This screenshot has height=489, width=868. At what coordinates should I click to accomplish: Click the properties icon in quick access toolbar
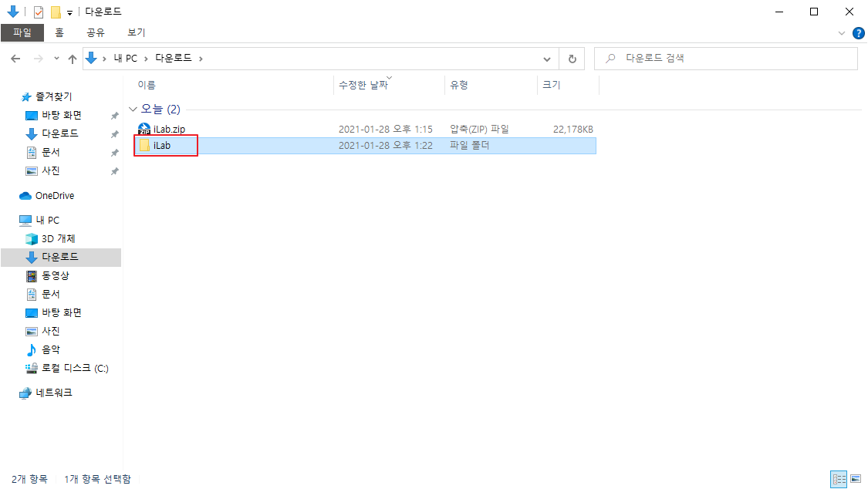coord(39,12)
